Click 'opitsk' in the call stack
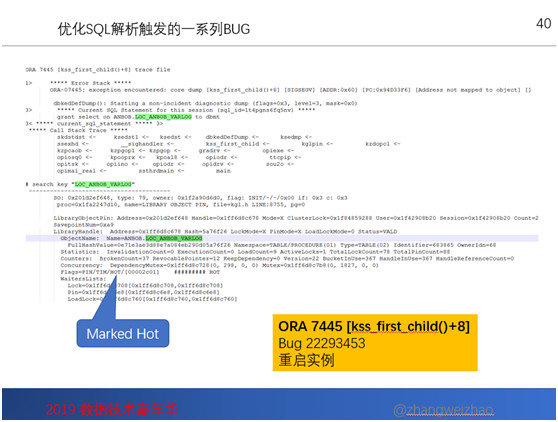This screenshot has width=558, height=422. [x=68, y=164]
